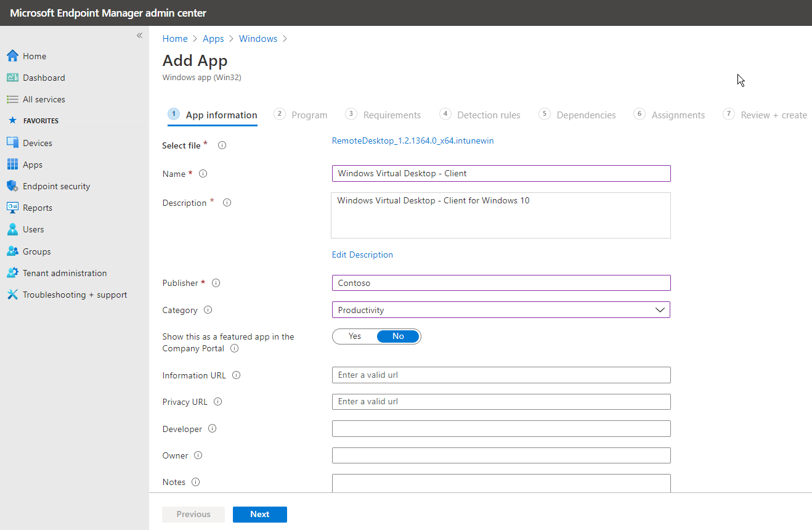Go to the Dependencies step tab

pyautogui.click(x=577, y=115)
